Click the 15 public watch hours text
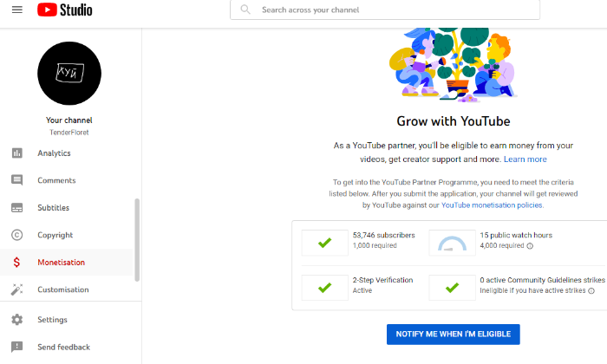 click(x=516, y=235)
